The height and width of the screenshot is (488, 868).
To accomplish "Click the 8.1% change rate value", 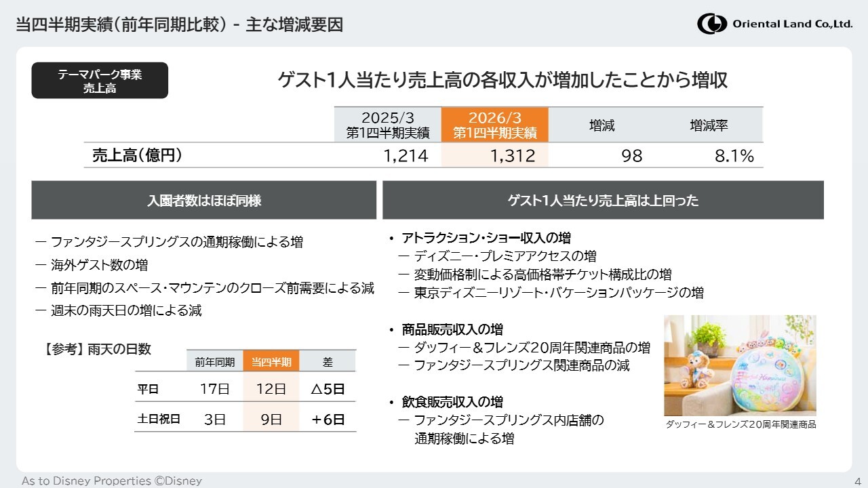I will (x=734, y=156).
